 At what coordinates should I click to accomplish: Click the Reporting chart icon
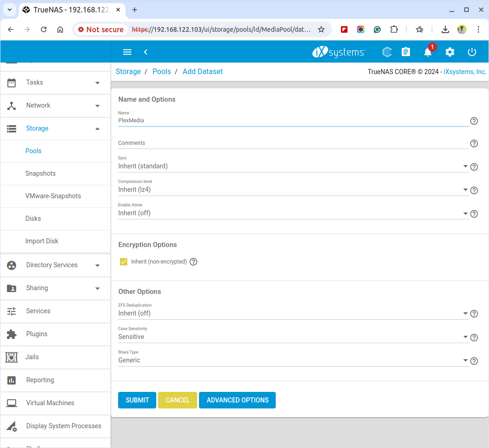pyautogui.click(x=11, y=380)
